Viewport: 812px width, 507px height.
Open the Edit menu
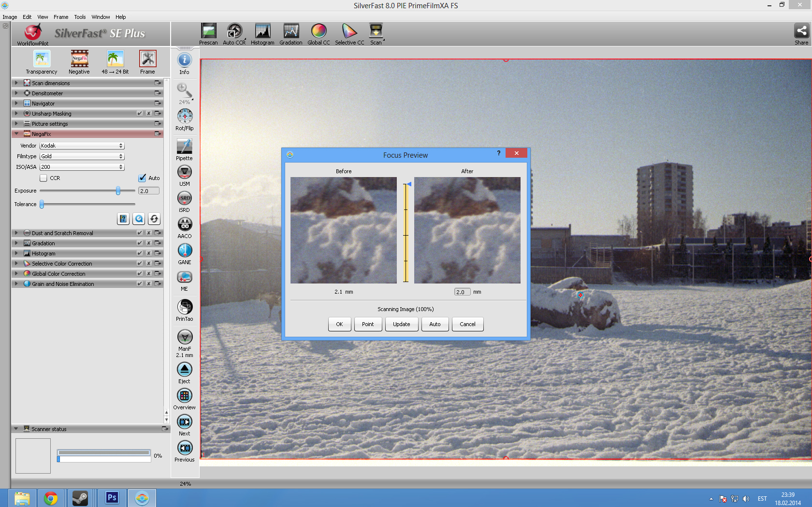pos(27,17)
